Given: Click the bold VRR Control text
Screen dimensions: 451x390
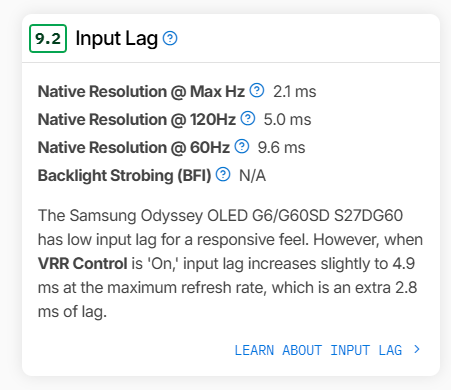Looking at the screenshot, I should click(83, 264).
